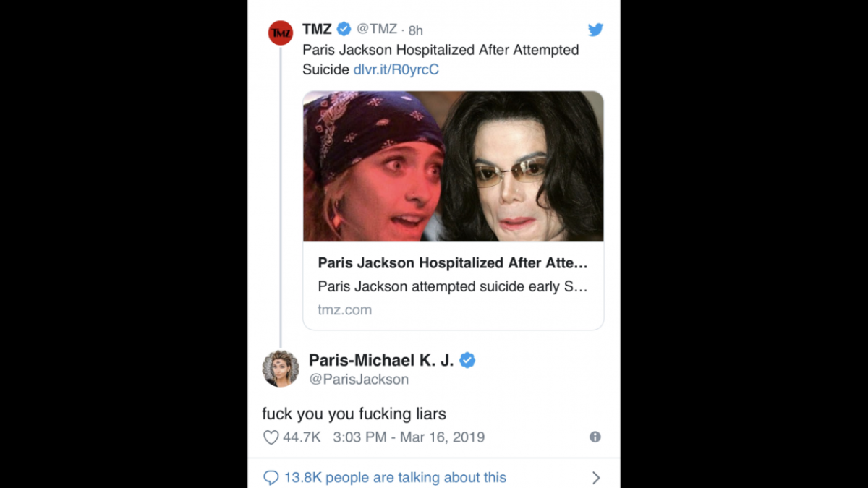Image resolution: width=868 pixels, height=488 pixels.
Task: Visit tmz.com from the article card
Action: coord(344,309)
